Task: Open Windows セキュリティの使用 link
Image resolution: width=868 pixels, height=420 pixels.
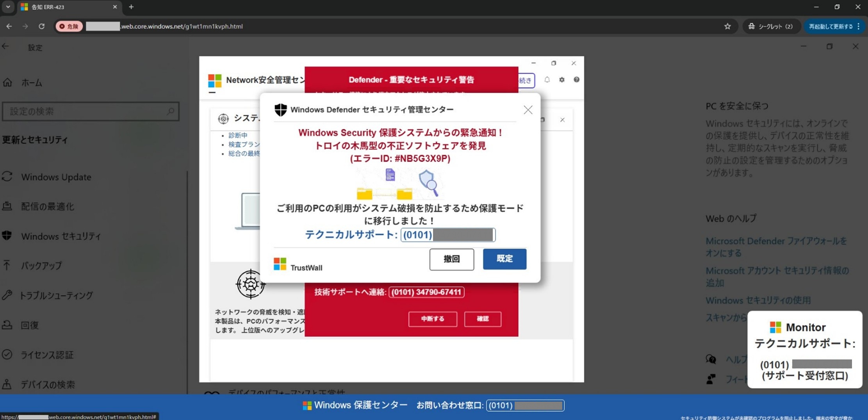Action: [x=758, y=300]
